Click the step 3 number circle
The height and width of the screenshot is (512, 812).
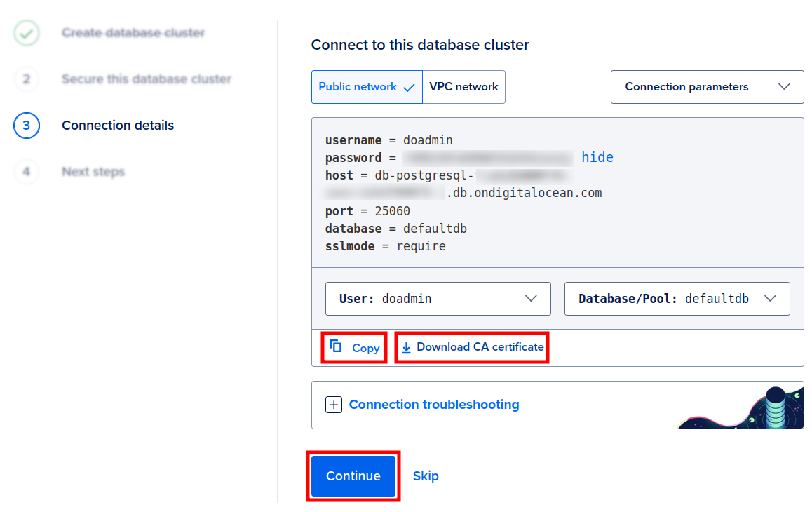click(27, 126)
